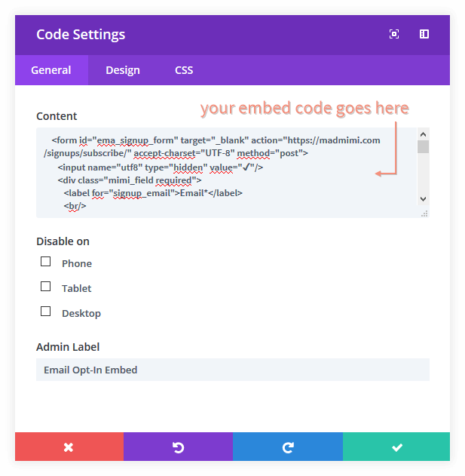Check the Desktop checkbox
This screenshot has width=465, height=476.
[x=45, y=311]
